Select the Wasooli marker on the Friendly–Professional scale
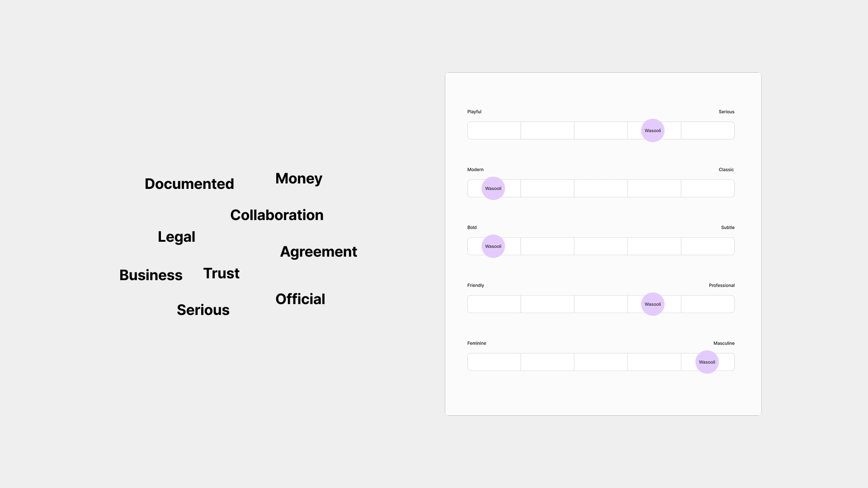 (x=652, y=304)
